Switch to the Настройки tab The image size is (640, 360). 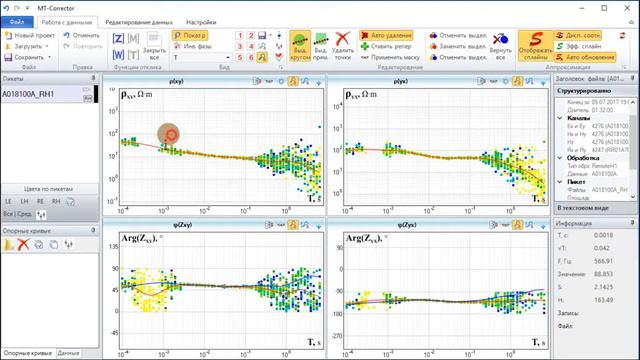tap(201, 22)
